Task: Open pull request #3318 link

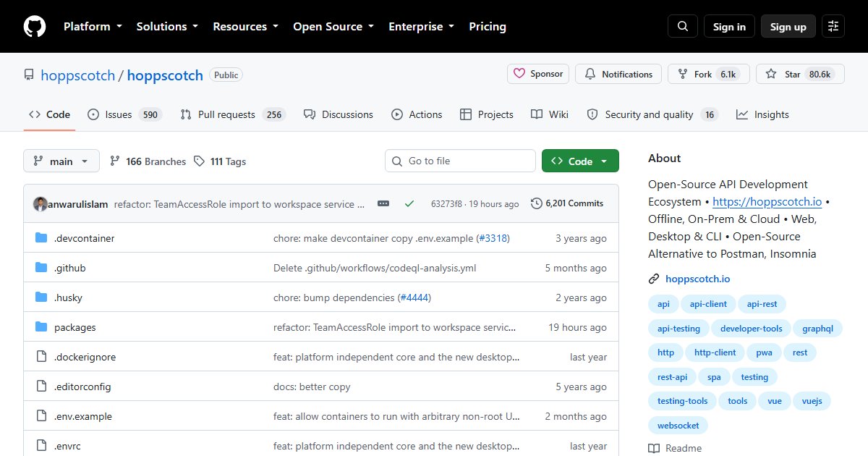Action: point(493,238)
